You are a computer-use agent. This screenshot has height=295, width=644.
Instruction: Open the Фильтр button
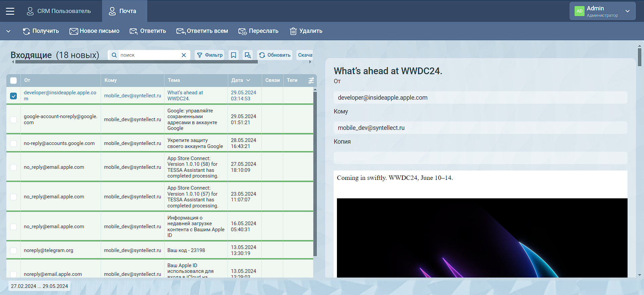209,55
